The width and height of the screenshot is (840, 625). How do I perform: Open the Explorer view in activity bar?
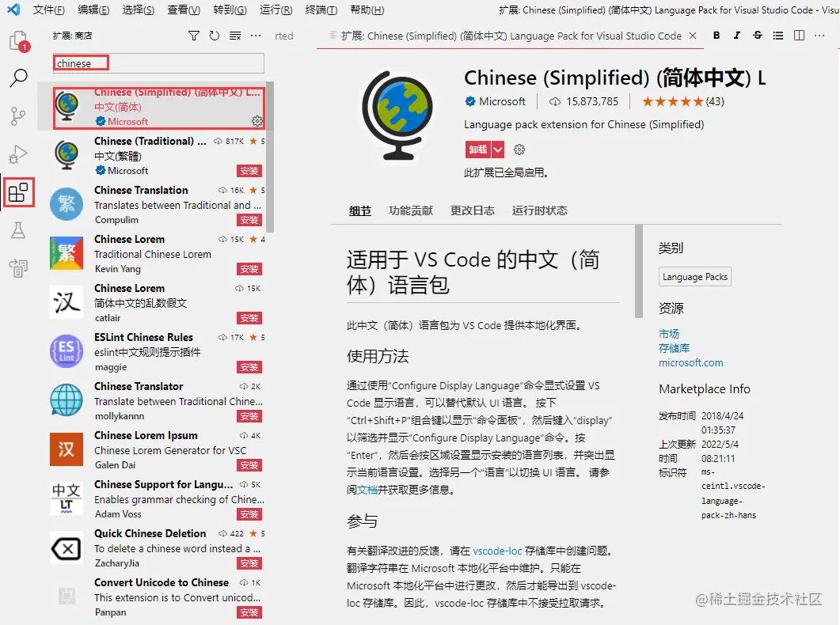pyautogui.click(x=19, y=40)
